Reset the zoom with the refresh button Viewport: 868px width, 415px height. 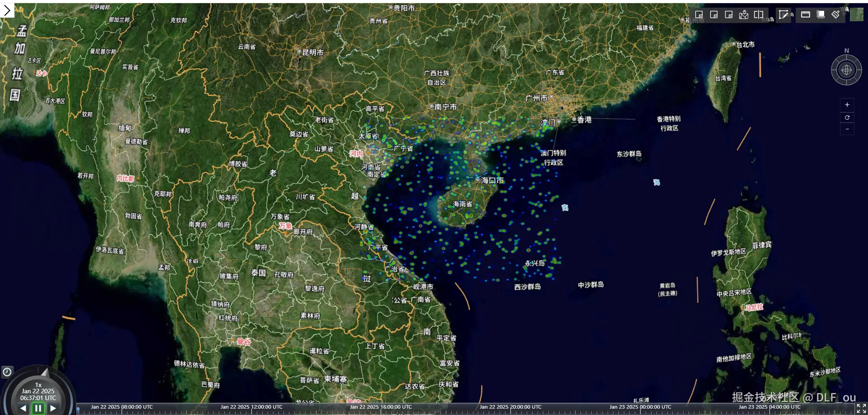coord(847,118)
